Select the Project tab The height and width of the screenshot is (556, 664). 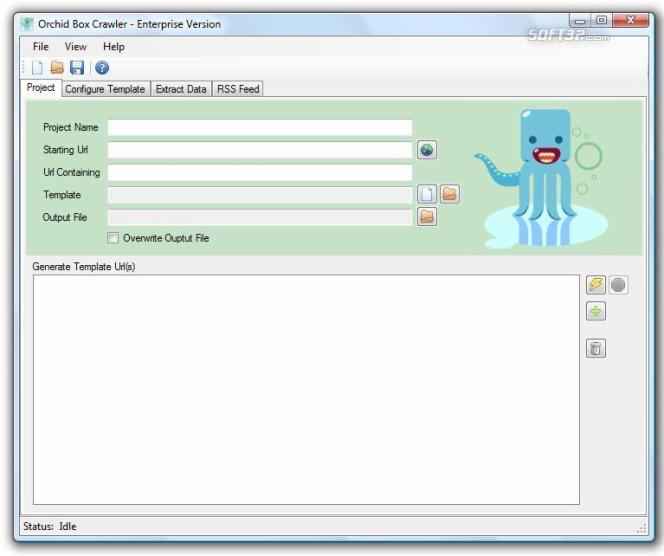(x=41, y=88)
